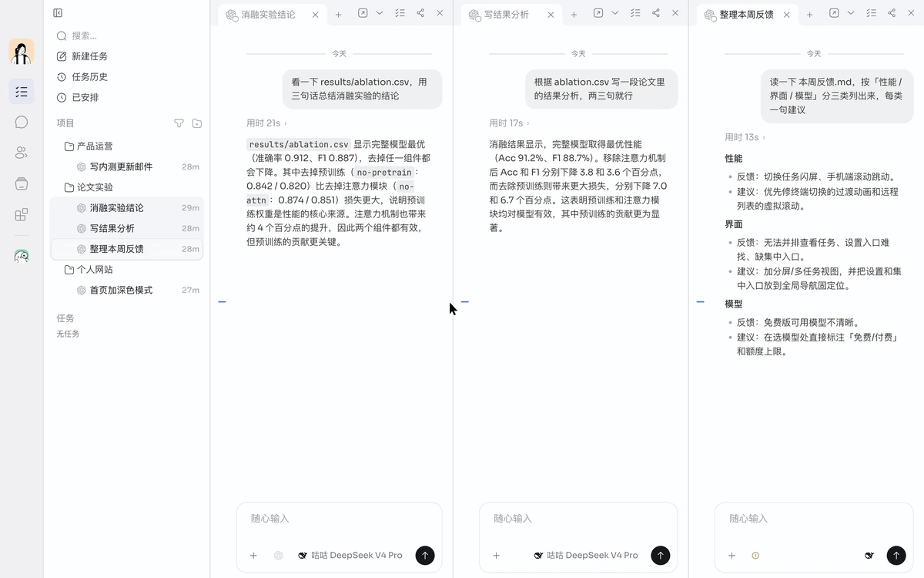Open the apps grid icon in left rail
This screenshot has height=578, width=924.
(22, 214)
